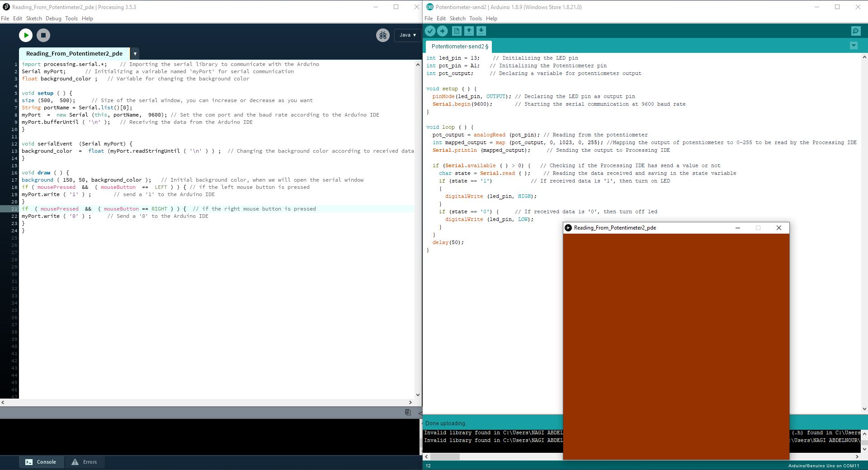Open an Arduino sketch with up-arrow icon

pyautogui.click(x=469, y=31)
